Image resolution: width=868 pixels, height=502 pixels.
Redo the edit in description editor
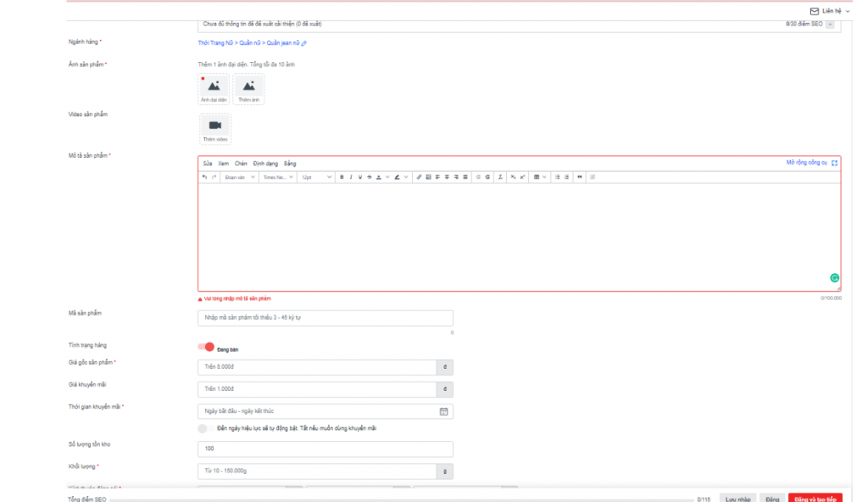214,177
